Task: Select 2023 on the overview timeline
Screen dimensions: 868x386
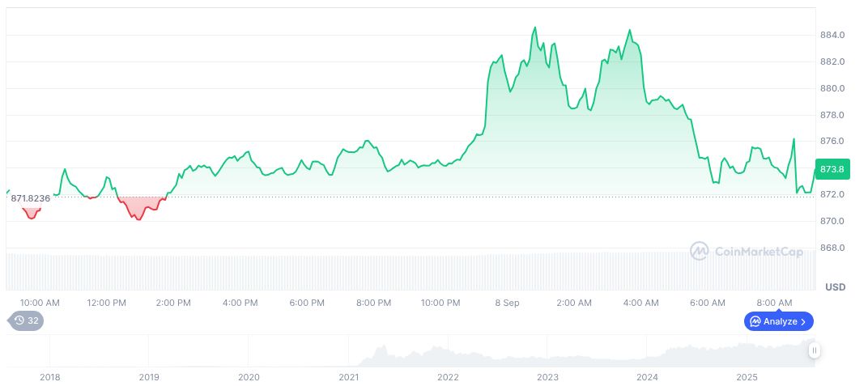Action: 548,377
